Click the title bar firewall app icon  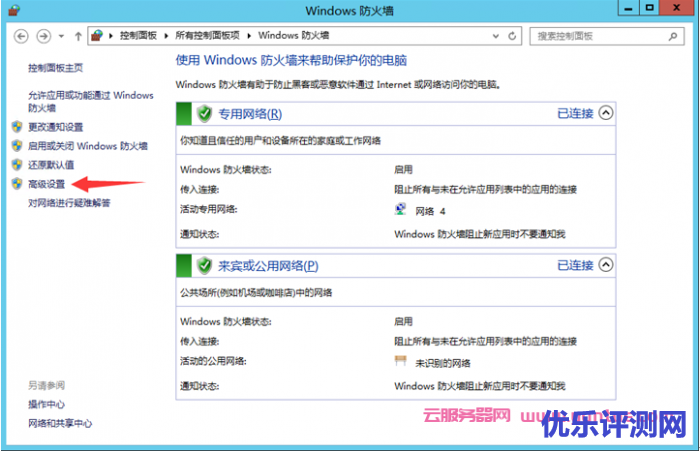(14, 10)
